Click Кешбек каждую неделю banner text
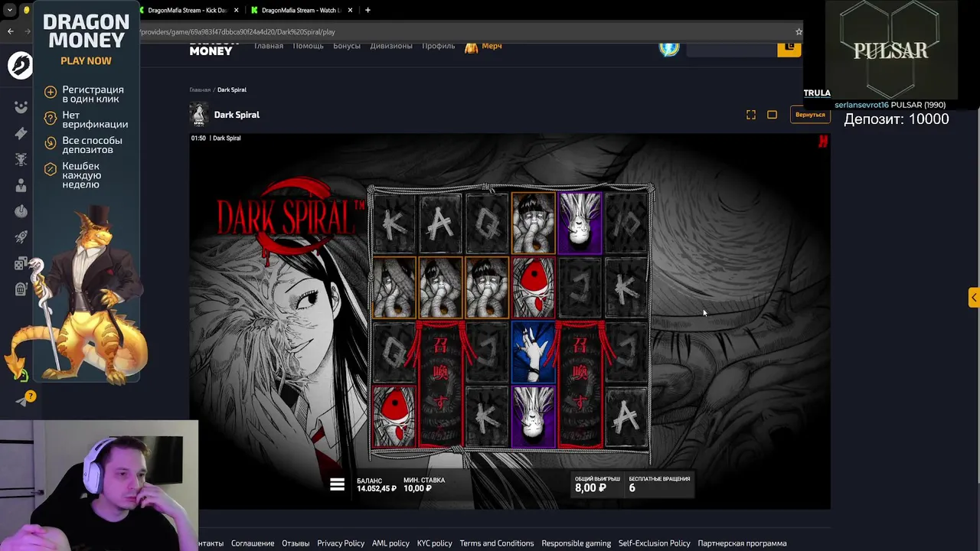Viewport: 980px width, 551px height. click(x=81, y=175)
